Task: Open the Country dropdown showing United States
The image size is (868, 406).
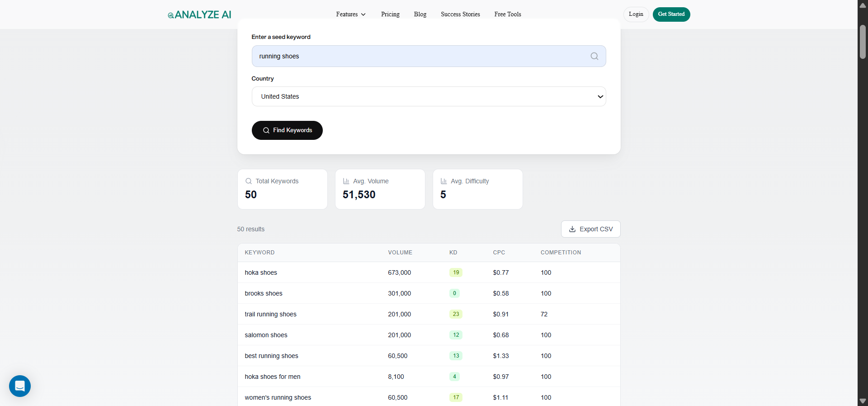Action: (429, 96)
